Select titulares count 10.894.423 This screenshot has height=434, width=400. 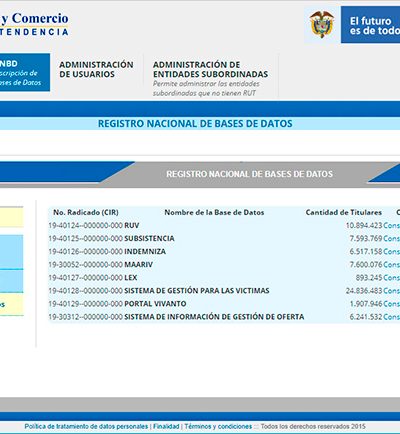click(x=364, y=225)
